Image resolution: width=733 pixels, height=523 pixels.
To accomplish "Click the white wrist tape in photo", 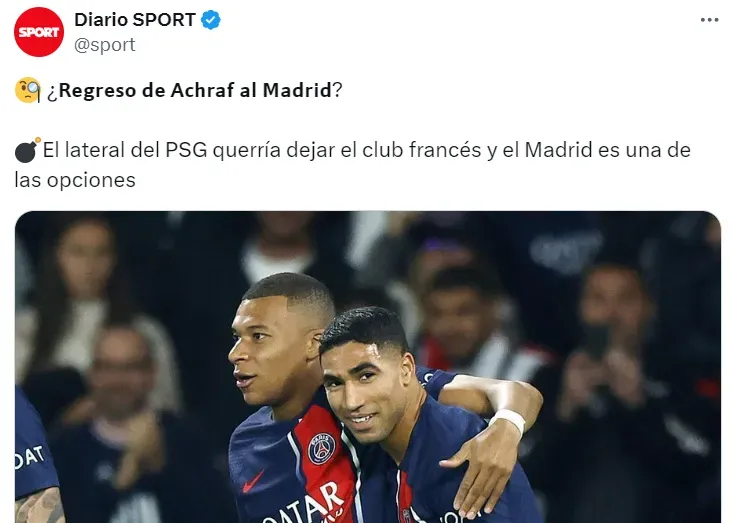I will [509, 419].
